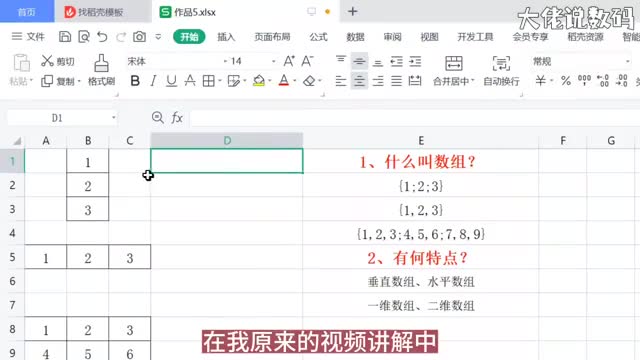Viewport: 640px width, 360px height.
Task: Open the font size 14 dropdown
Action: pos(273,61)
